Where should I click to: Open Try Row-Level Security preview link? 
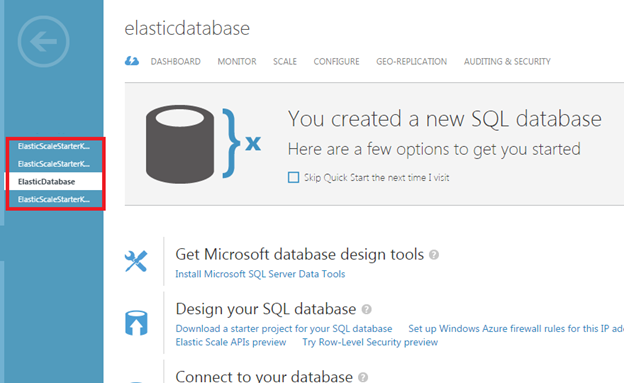pyautogui.click(x=370, y=342)
